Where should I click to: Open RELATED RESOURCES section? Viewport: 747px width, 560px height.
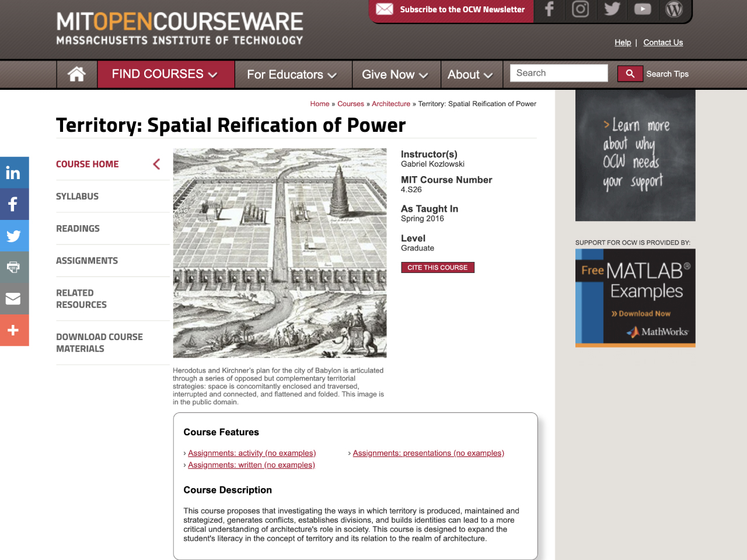tap(82, 299)
